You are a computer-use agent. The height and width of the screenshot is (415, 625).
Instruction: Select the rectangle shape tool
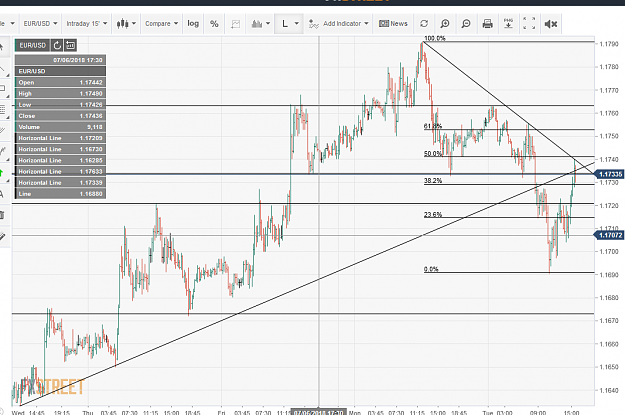(x=3, y=89)
